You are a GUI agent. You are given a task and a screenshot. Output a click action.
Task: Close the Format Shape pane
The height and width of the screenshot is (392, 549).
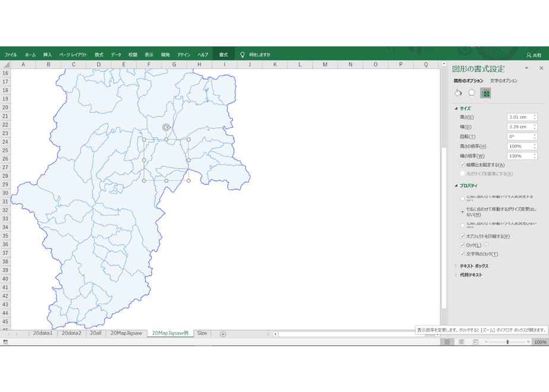click(541, 68)
